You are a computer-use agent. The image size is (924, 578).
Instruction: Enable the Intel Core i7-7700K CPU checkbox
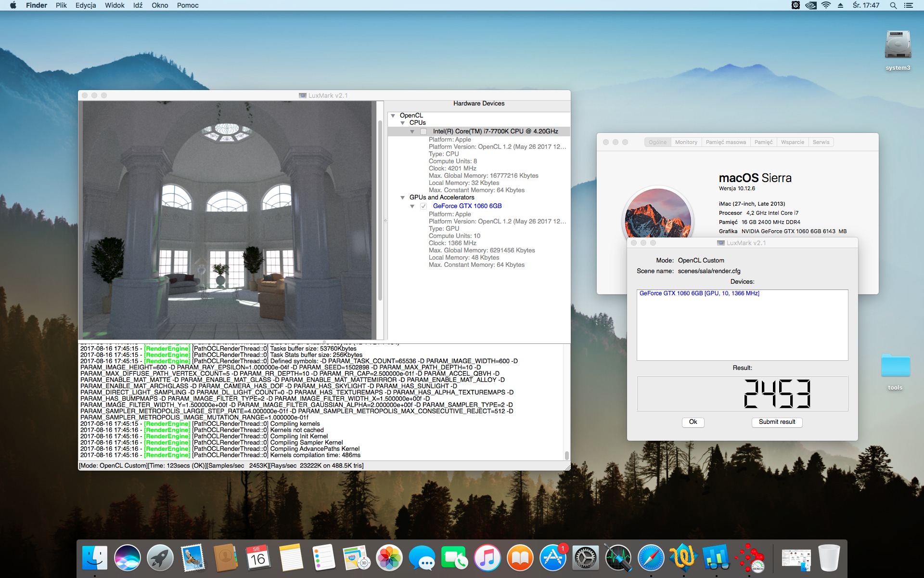pyautogui.click(x=423, y=131)
